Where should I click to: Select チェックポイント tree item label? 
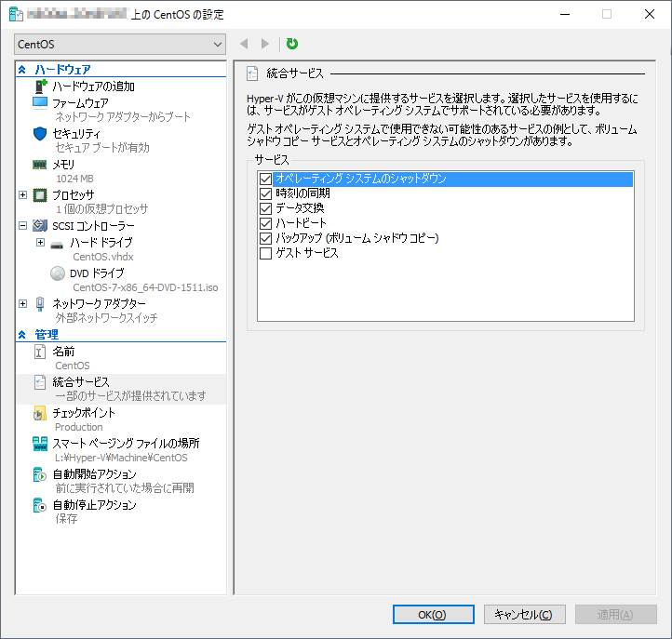click(84, 413)
